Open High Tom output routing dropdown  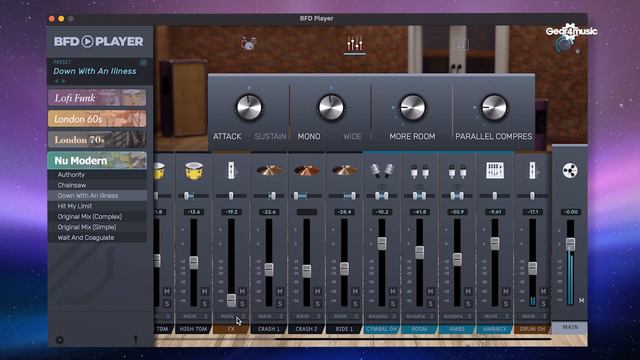click(x=193, y=316)
